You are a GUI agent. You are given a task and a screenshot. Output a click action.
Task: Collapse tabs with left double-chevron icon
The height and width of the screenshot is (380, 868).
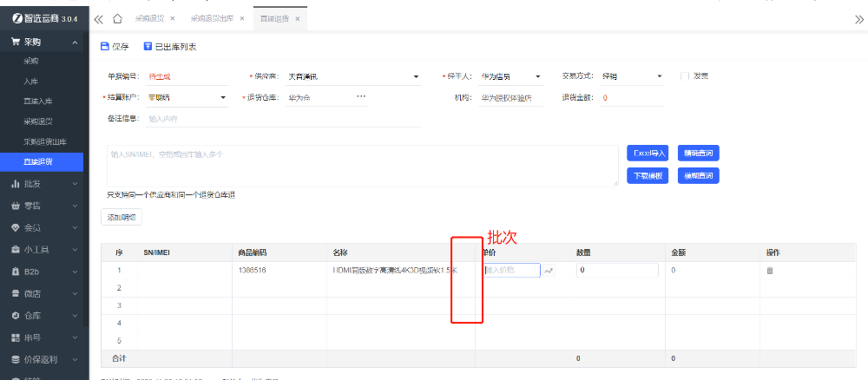[x=98, y=18]
